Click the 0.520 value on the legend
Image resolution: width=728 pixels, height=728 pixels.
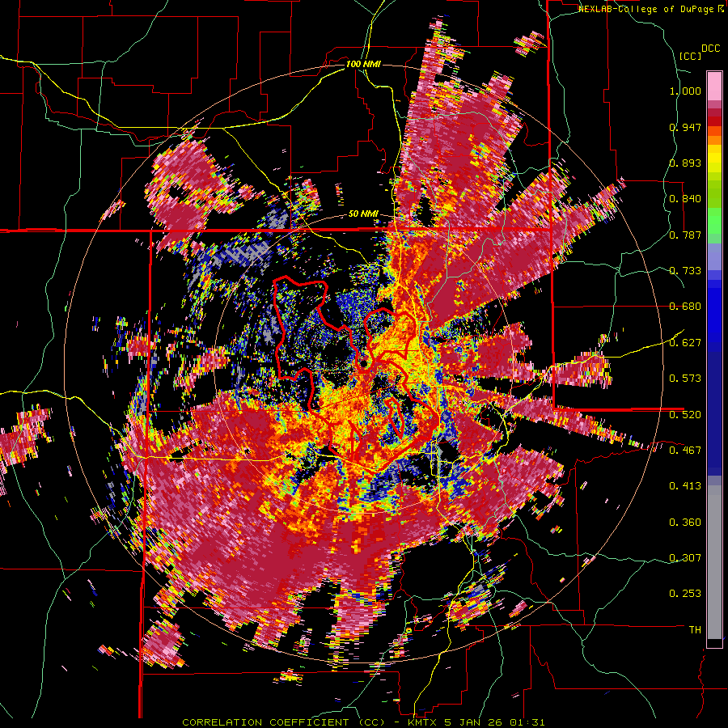click(685, 414)
